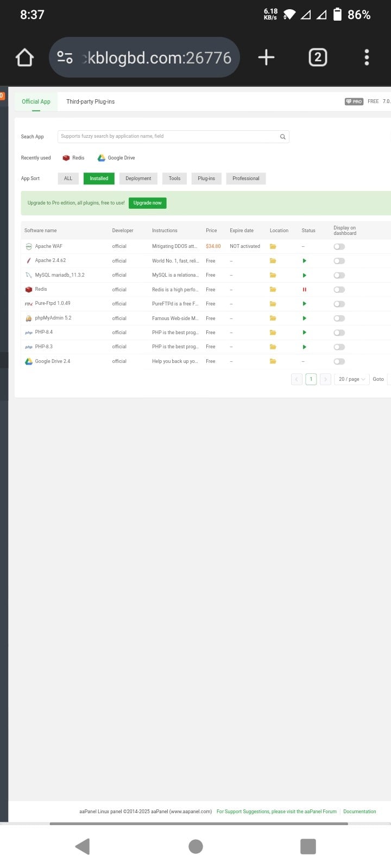
Task: Visit the aaPanel Forum support link
Action: coord(276,812)
